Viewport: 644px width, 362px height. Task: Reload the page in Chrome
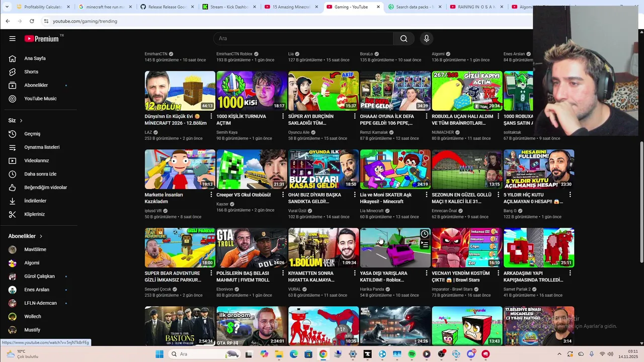[x=32, y=21]
